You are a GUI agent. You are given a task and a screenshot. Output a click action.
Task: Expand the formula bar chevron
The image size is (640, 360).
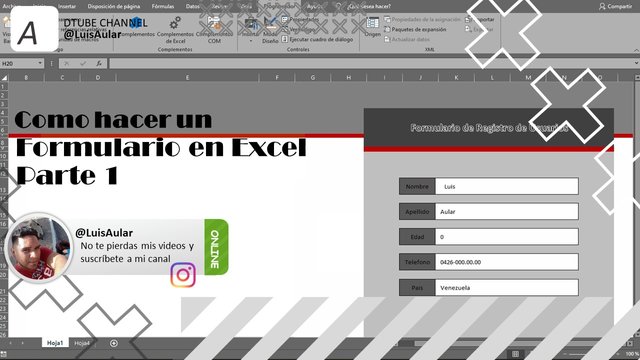[x=637, y=63]
